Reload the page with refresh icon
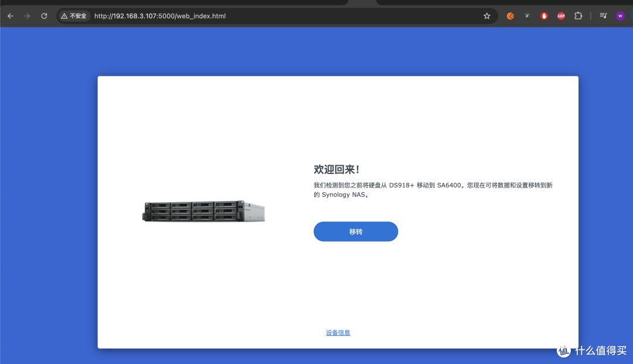Screen dimensions: 633x364 coord(44,16)
